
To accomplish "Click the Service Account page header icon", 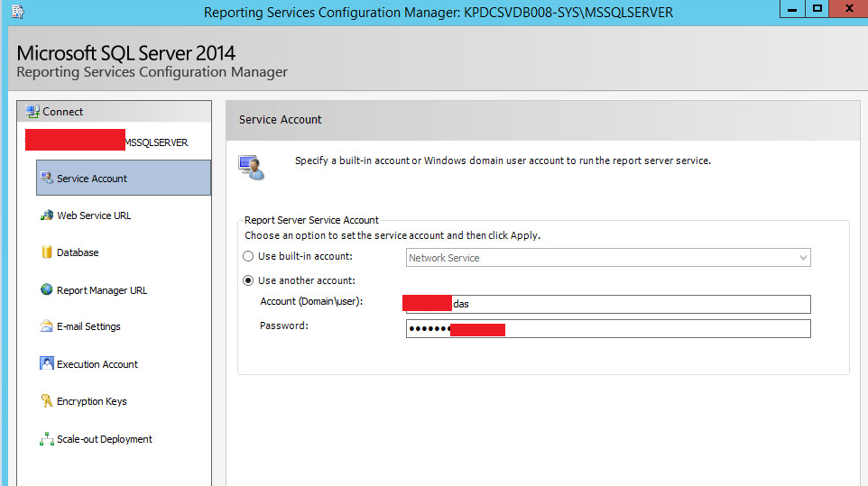I will [x=252, y=167].
